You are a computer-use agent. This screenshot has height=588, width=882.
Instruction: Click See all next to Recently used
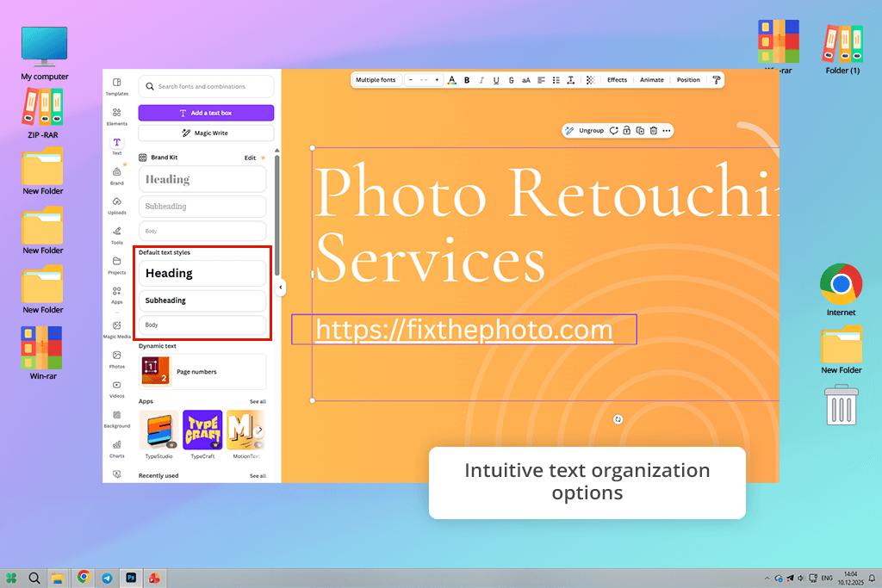tap(258, 475)
